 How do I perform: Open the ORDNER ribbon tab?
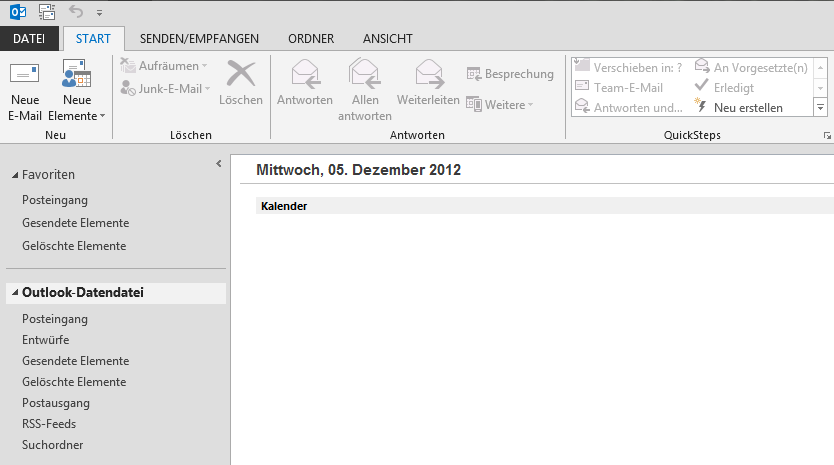311,39
